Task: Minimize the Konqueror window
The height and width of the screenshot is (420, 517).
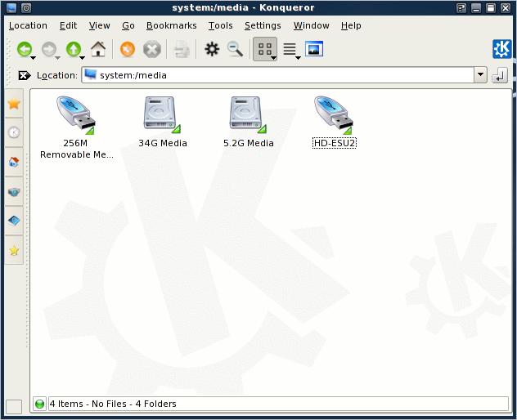Action: click(476, 7)
